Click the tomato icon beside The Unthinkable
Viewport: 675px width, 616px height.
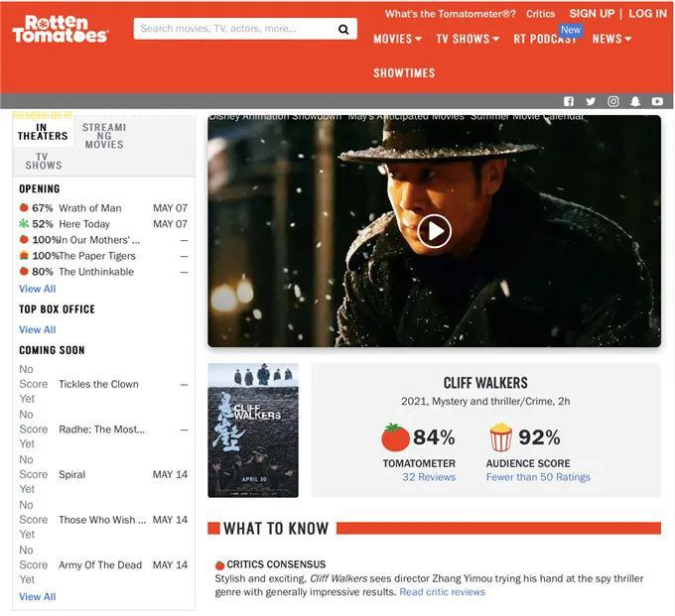coord(24,272)
